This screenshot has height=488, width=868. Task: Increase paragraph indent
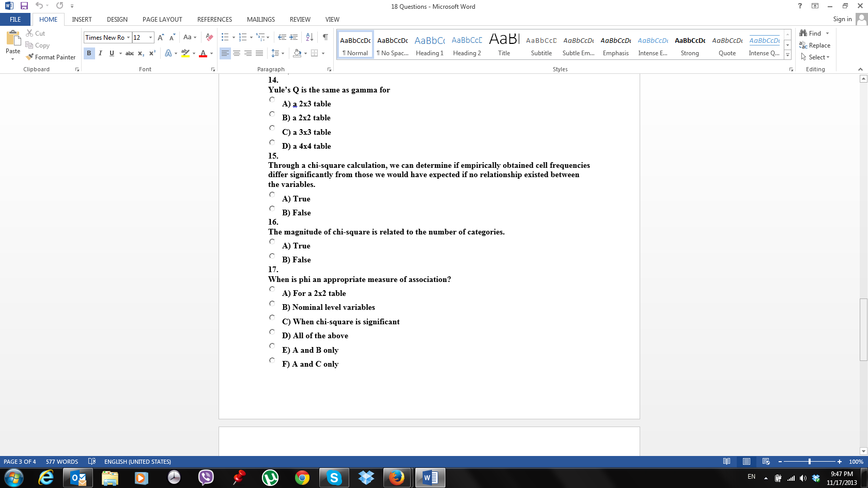pyautogui.click(x=293, y=37)
